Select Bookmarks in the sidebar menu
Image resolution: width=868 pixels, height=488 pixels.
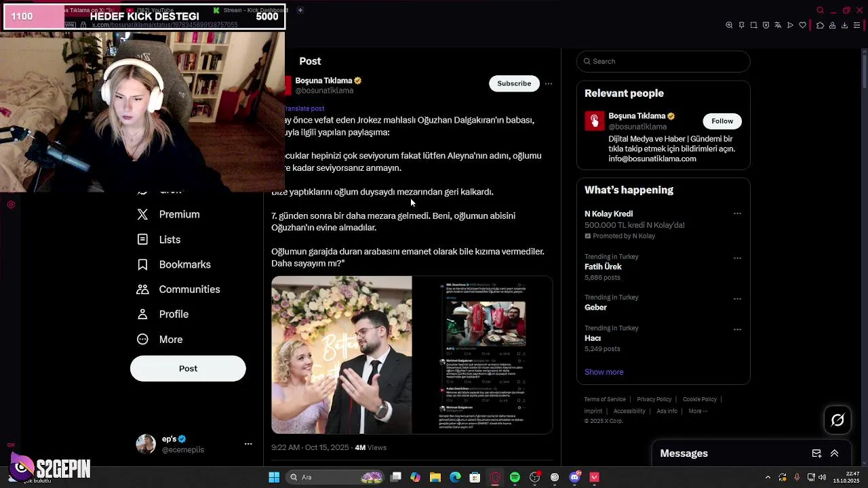coord(184,264)
